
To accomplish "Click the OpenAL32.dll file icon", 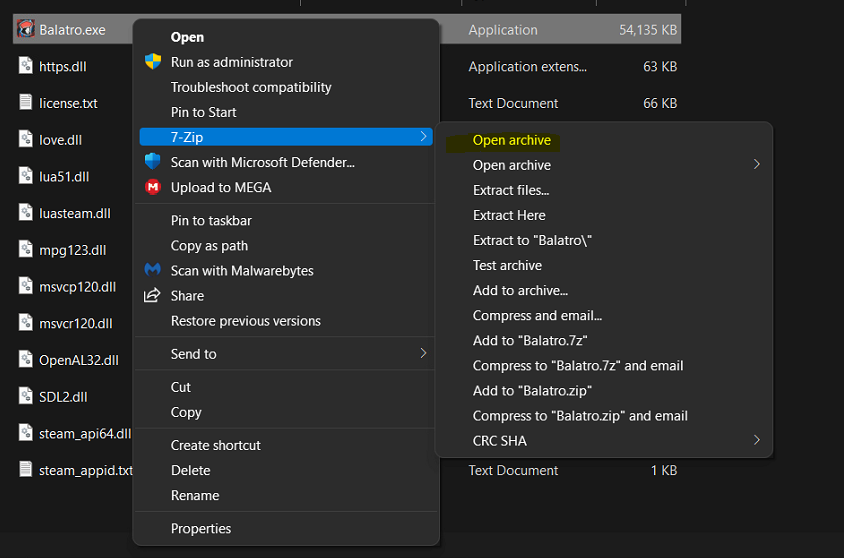I will [26, 360].
